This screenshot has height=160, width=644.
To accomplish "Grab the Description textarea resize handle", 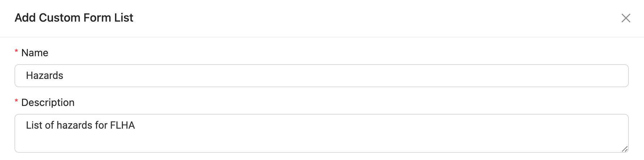I will pyautogui.click(x=625, y=149).
